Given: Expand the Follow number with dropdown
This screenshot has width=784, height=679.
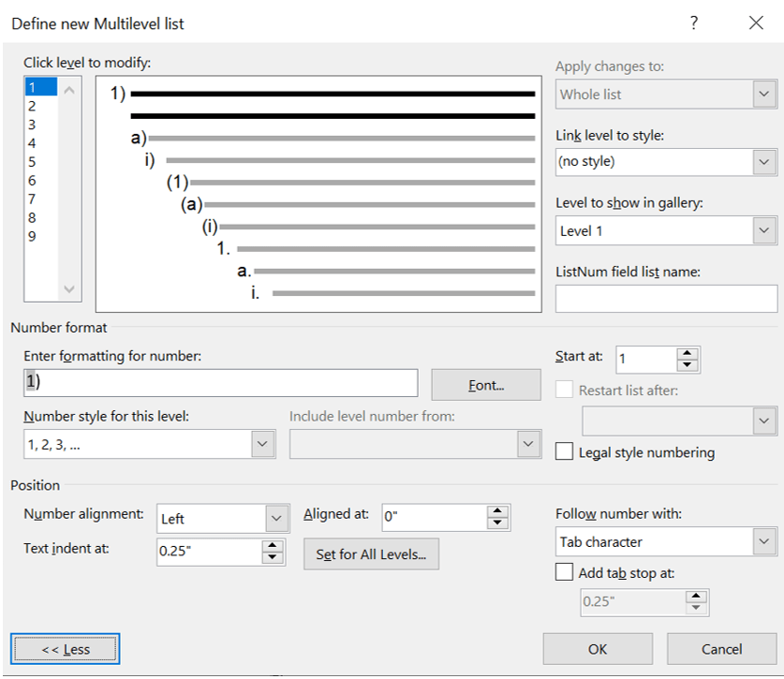Looking at the screenshot, I should point(764,542).
